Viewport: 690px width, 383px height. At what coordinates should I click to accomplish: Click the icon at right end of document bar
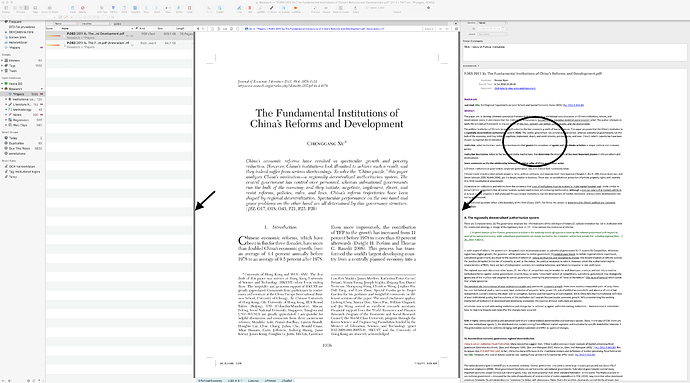pyautogui.click(x=456, y=29)
